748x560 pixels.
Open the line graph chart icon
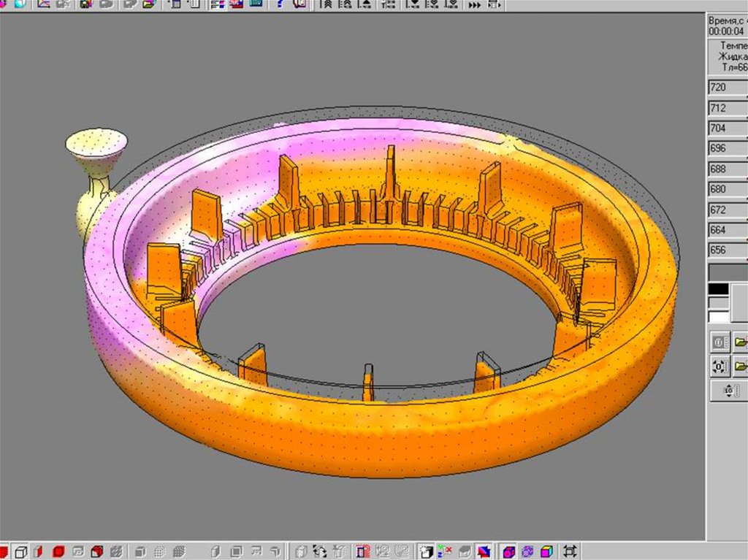(x=44, y=4)
